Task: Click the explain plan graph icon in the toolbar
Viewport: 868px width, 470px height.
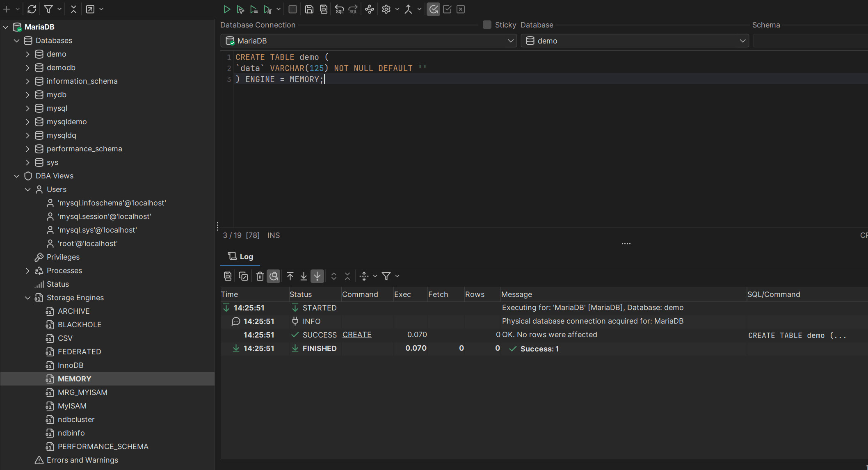Action: [x=370, y=9]
